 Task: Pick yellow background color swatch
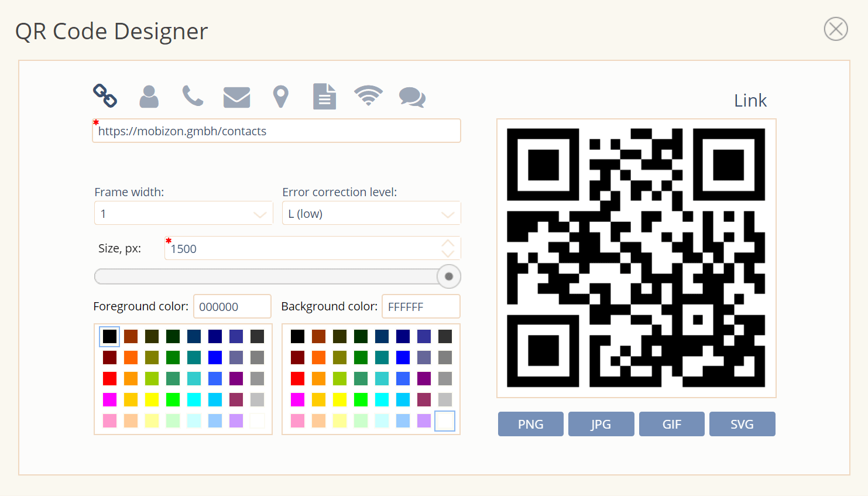[339, 399]
